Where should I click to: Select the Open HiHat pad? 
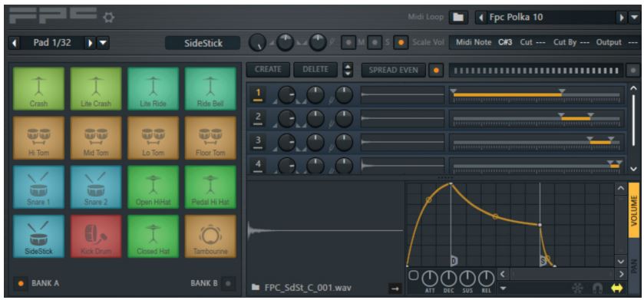(x=154, y=187)
